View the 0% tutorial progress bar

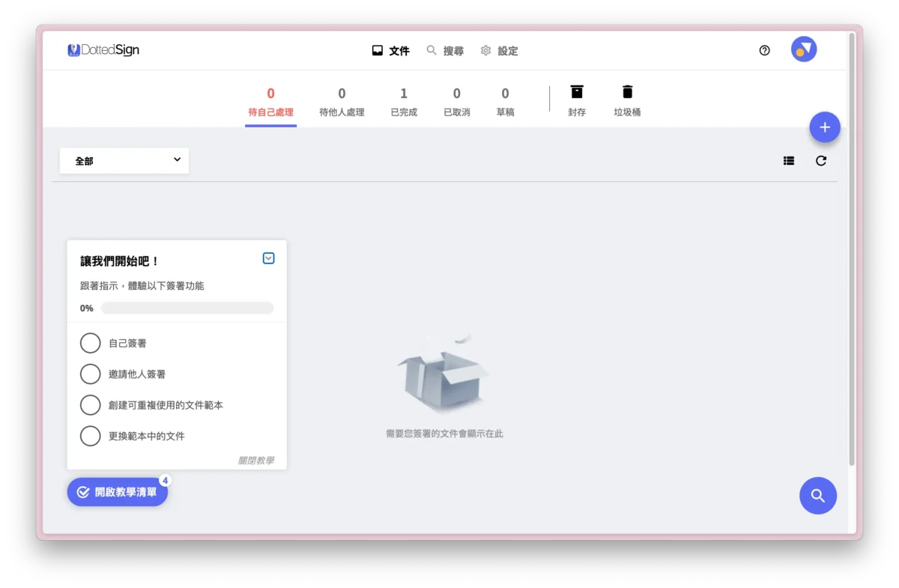187,307
